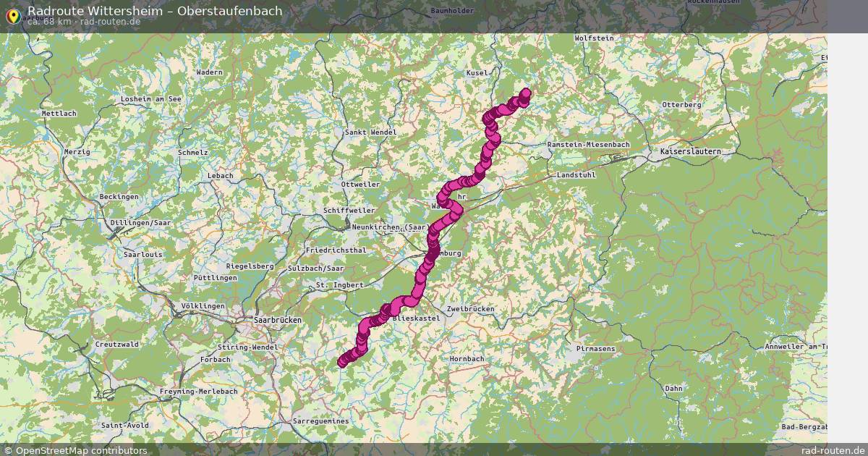Click the Blieskastel label beside the route
This screenshot has width=868, height=456.
click(x=416, y=318)
